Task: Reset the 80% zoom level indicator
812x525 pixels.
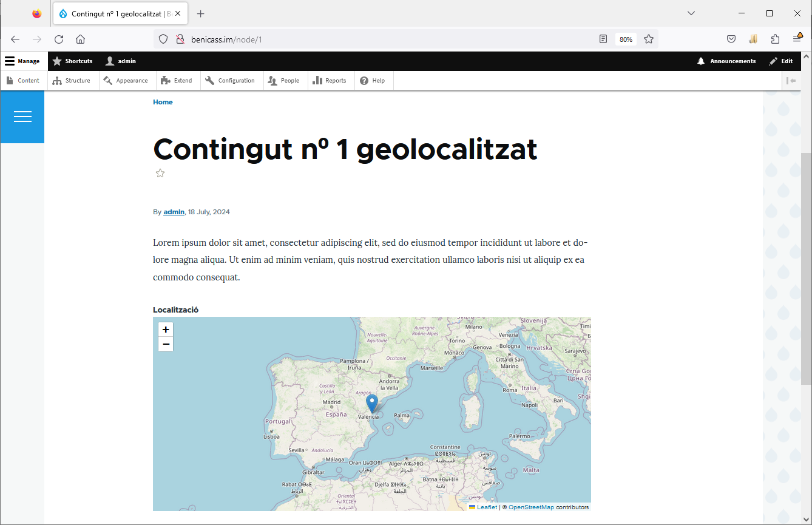Action: point(626,39)
